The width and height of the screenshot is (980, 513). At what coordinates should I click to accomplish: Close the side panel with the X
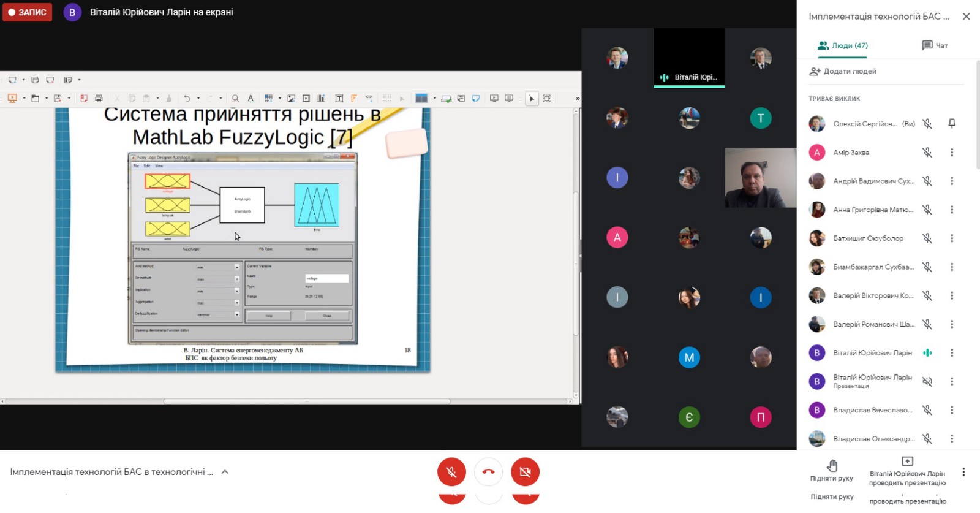coord(967,17)
